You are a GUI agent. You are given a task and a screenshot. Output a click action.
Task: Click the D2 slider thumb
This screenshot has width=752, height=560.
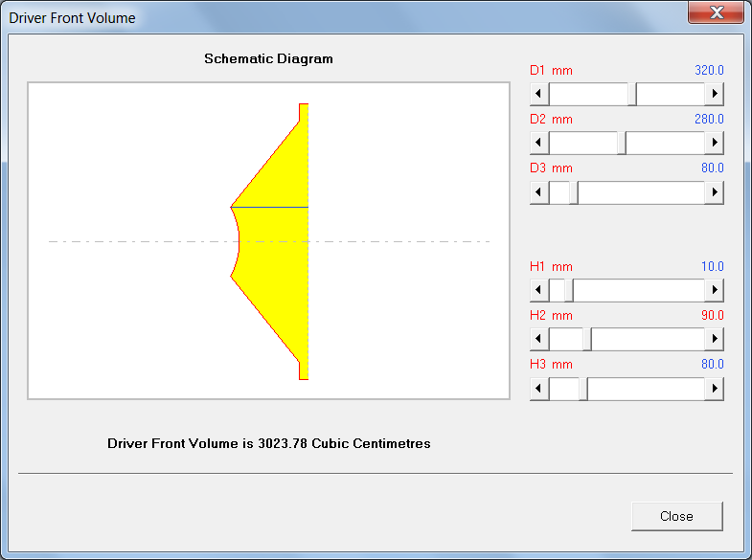click(x=622, y=143)
